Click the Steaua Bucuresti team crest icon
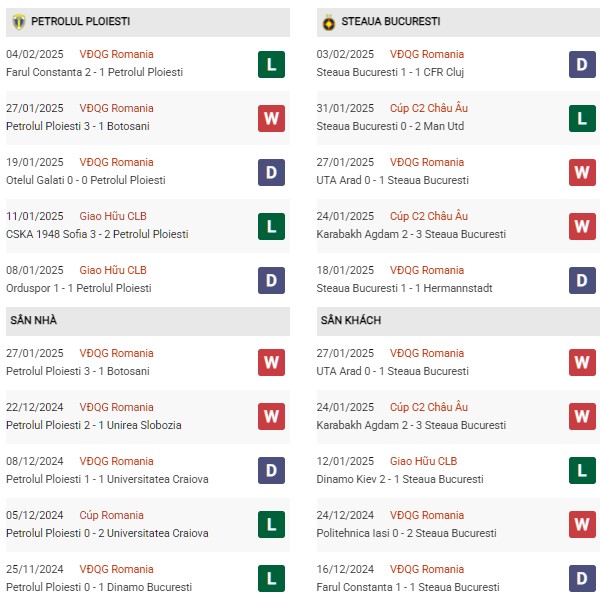The image size is (600, 600). pos(329,22)
